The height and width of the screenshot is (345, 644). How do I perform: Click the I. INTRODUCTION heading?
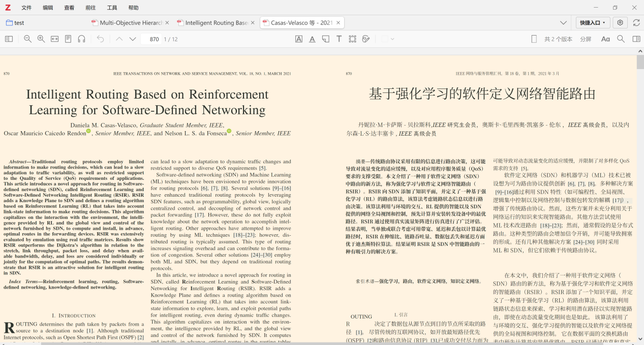[74, 316]
